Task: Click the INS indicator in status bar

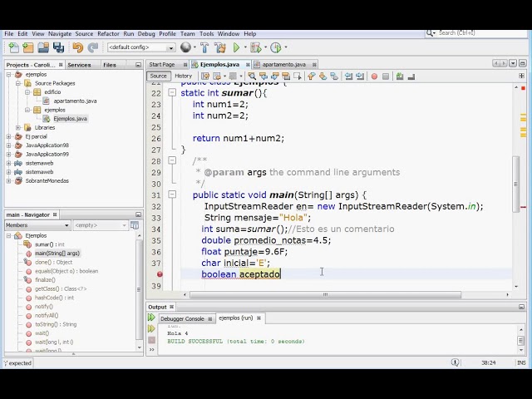Action: [521, 362]
